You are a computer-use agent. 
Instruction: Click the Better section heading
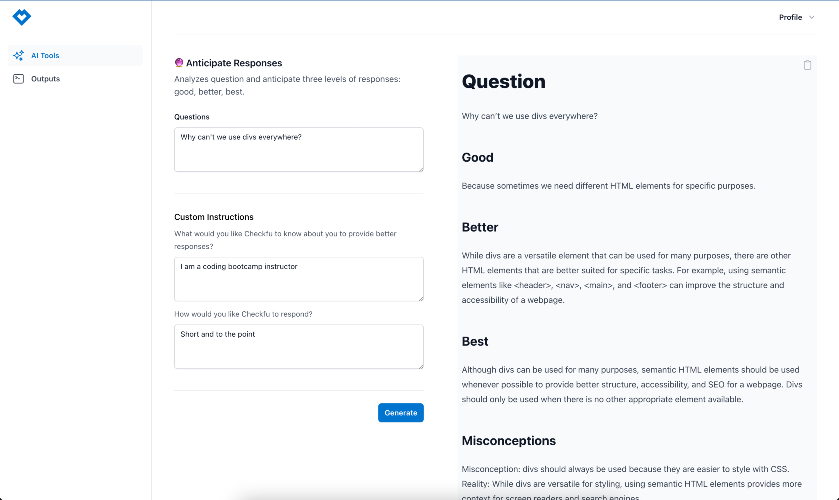(479, 228)
